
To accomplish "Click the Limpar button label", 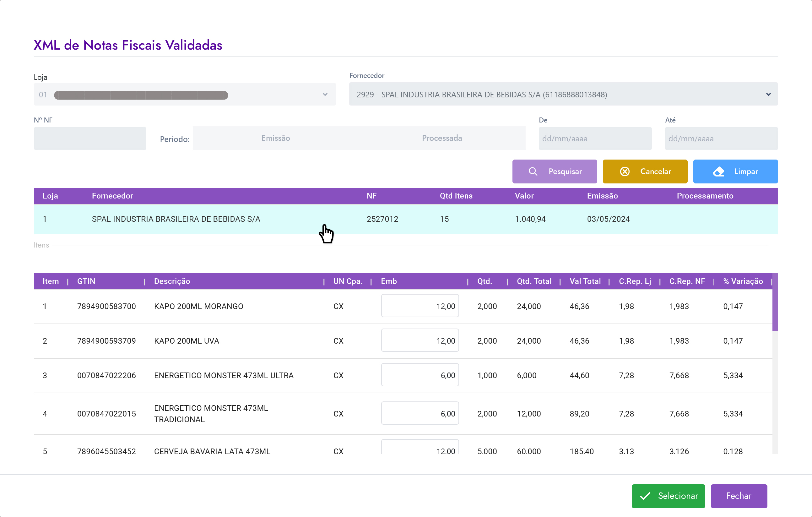I will pyautogui.click(x=746, y=171).
